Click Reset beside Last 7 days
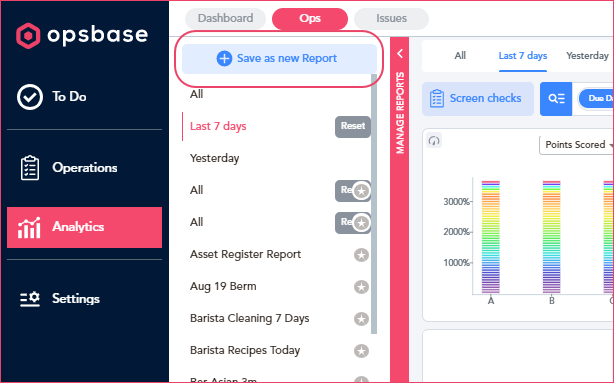Screen dimensions: 614x383 coord(352,126)
